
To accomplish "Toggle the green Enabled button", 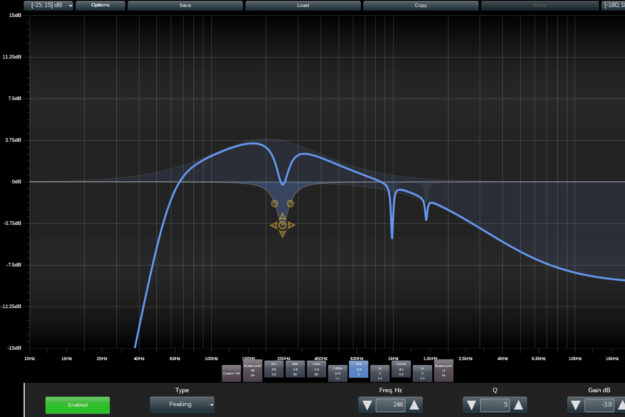I will click(77, 405).
